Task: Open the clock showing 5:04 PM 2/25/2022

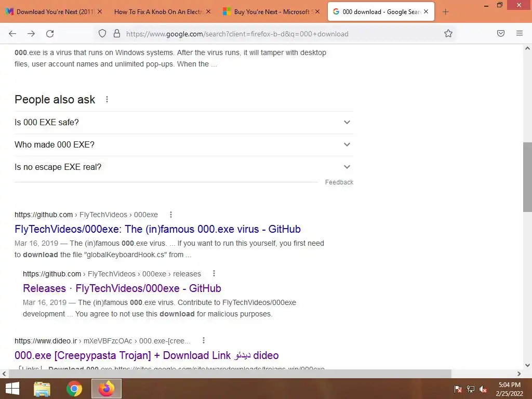Action: [509, 389]
